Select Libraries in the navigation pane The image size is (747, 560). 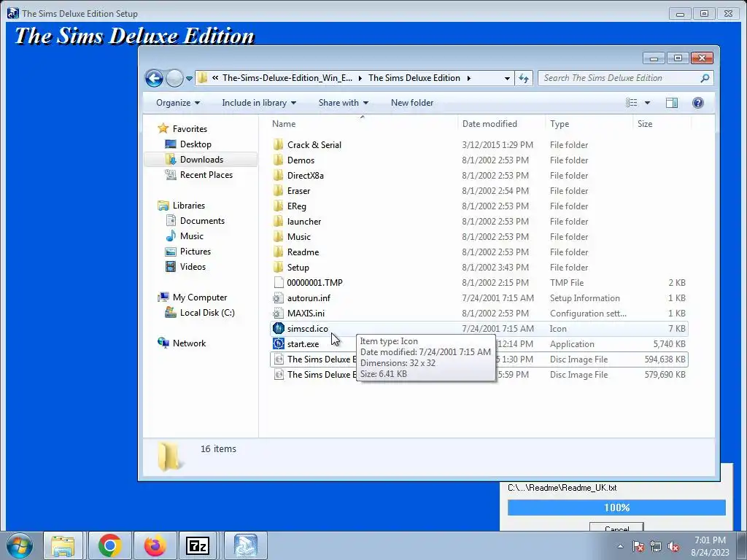tap(189, 205)
